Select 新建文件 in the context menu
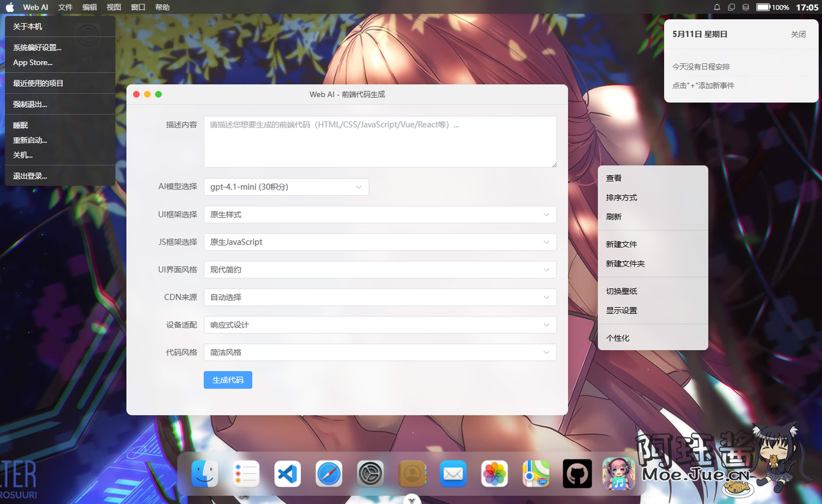Image resolution: width=822 pixels, height=504 pixels. click(653, 244)
